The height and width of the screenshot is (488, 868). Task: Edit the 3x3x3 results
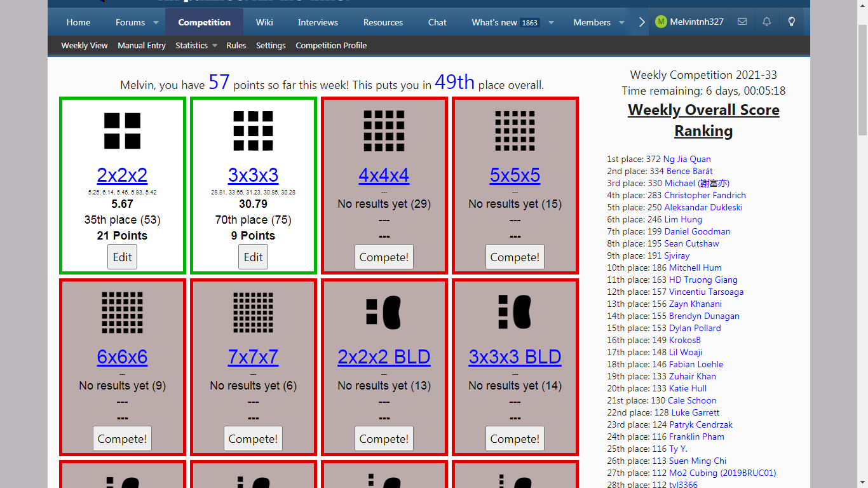(x=253, y=257)
